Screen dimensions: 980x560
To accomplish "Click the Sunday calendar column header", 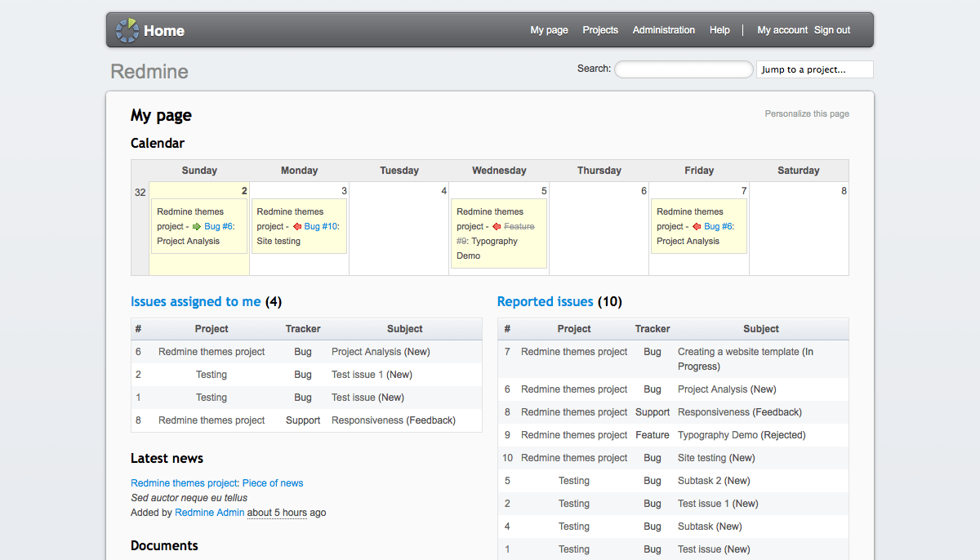I will (x=199, y=171).
